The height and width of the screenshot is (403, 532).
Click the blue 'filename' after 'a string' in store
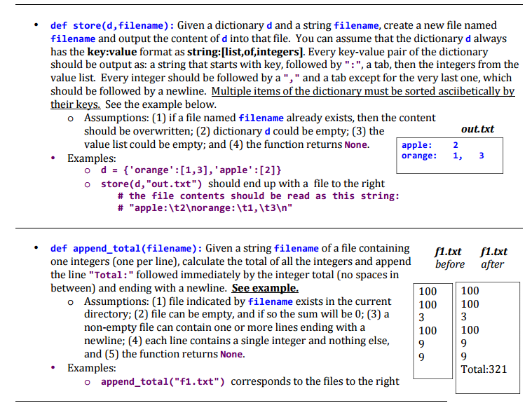point(356,25)
